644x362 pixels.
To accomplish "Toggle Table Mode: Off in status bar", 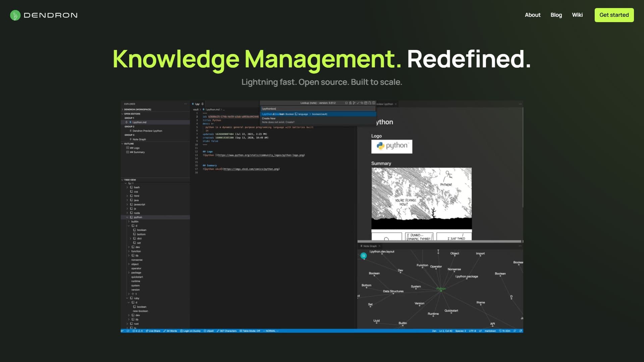I will [x=250, y=331].
